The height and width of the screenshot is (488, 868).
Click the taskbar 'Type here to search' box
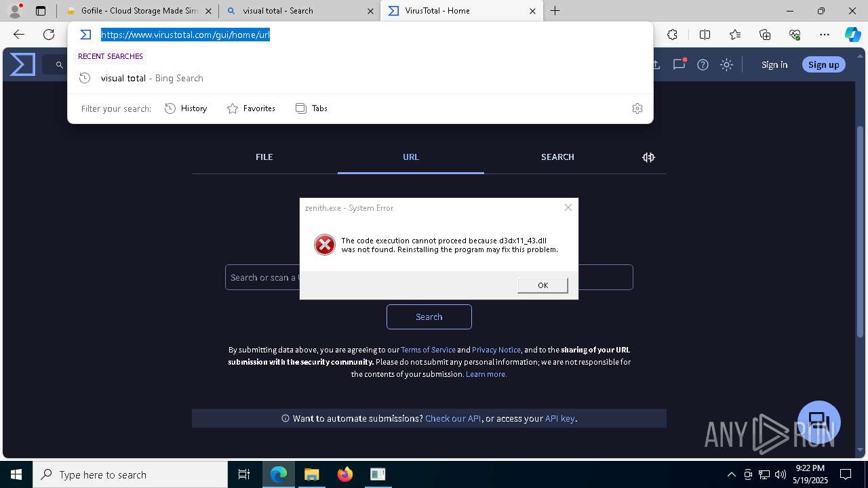click(x=130, y=474)
